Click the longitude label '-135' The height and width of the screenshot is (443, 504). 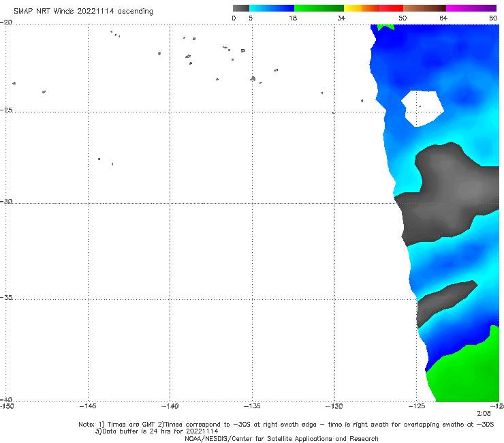click(252, 406)
